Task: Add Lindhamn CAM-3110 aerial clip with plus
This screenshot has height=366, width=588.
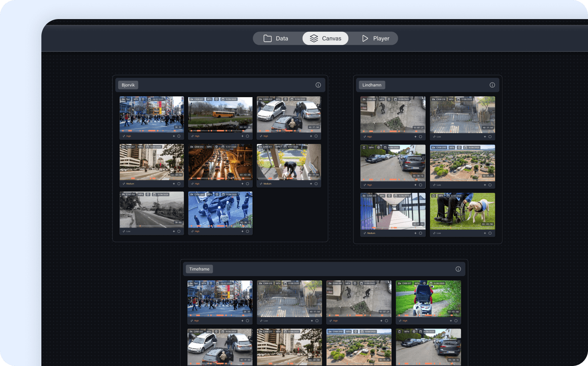Action: click(x=485, y=185)
